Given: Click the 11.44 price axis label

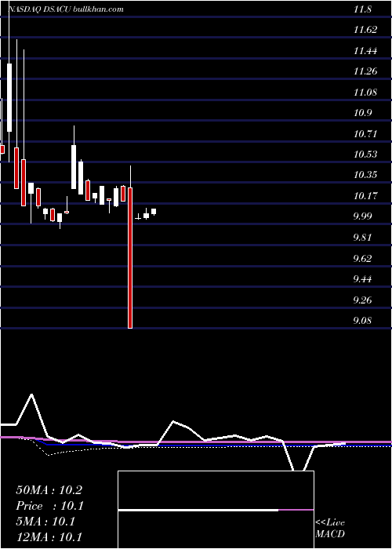Looking at the screenshot, I should (x=365, y=51).
